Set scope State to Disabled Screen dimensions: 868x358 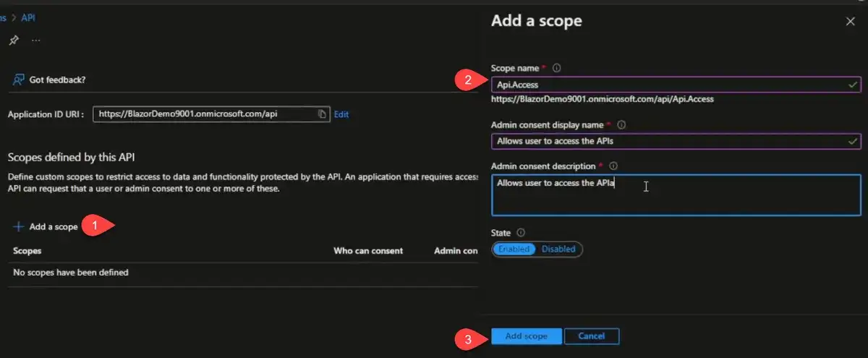[x=558, y=249]
